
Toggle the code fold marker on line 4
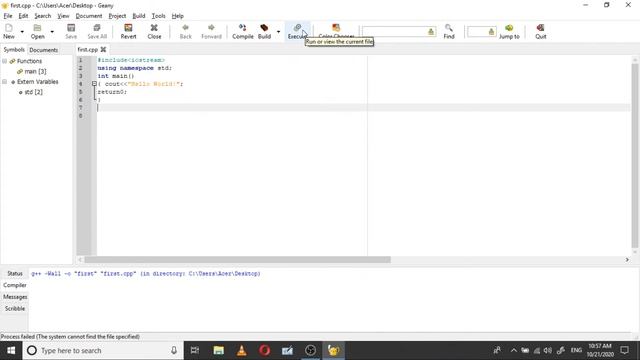pyautogui.click(x=94, y=84)
